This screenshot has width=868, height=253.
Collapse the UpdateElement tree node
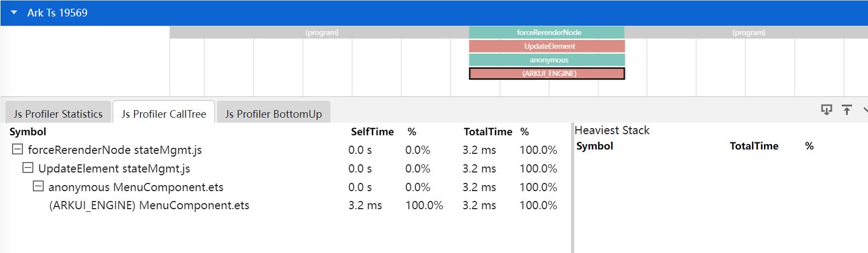click(27, 168)
